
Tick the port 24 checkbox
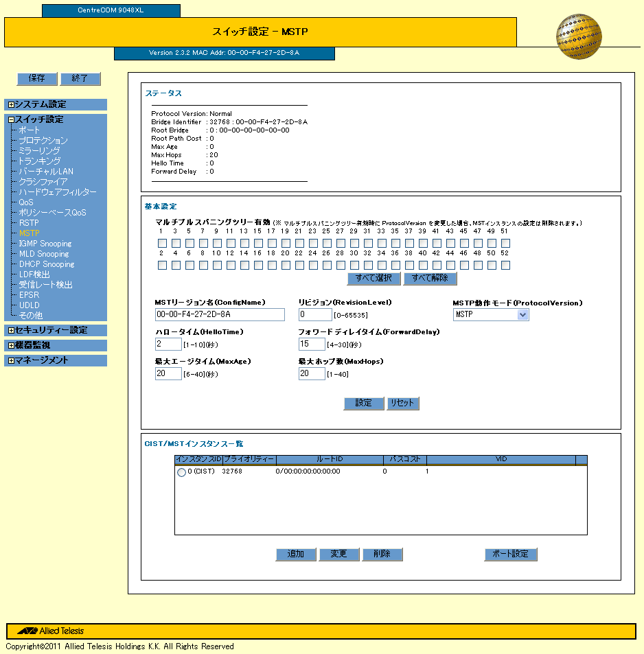coord(314,266)
